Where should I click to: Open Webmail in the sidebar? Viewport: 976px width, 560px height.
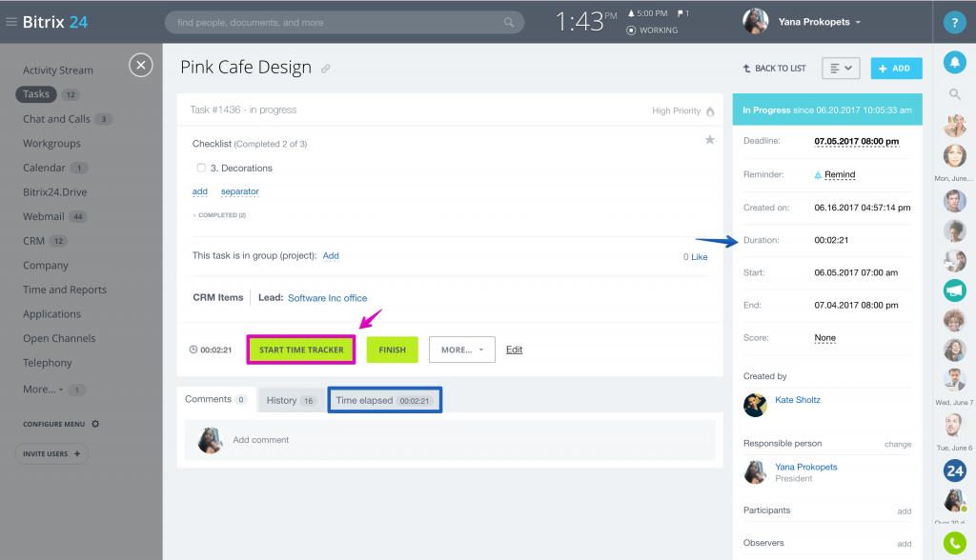pos(44,216)
